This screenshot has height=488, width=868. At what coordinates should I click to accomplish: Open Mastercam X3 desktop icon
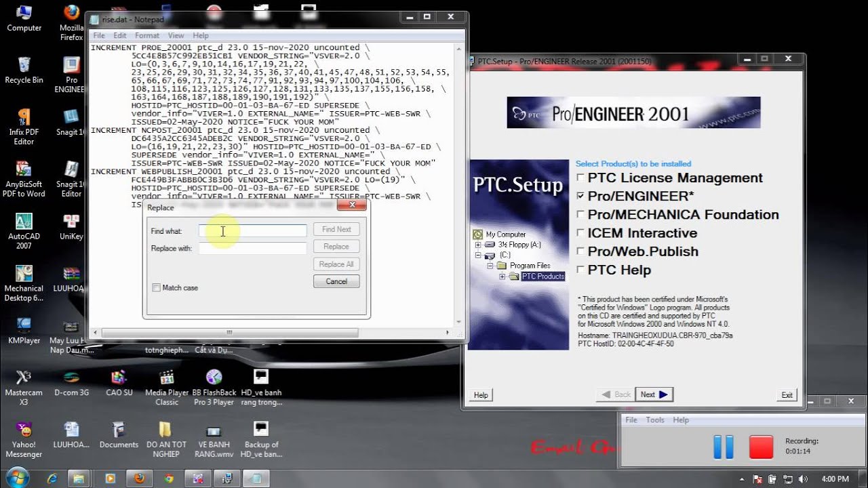[24, 388]
